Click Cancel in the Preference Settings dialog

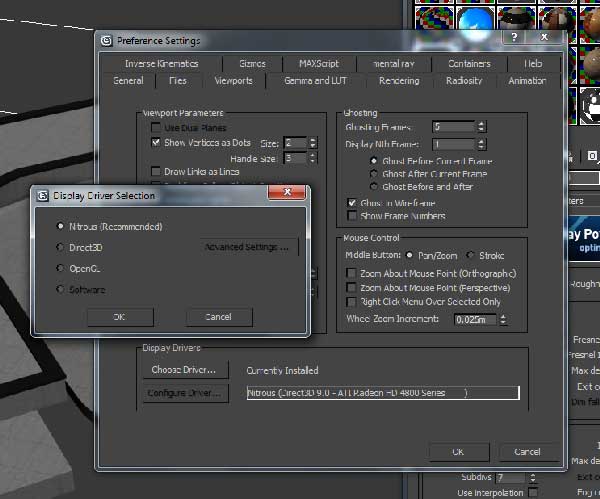tap(528, 452)
